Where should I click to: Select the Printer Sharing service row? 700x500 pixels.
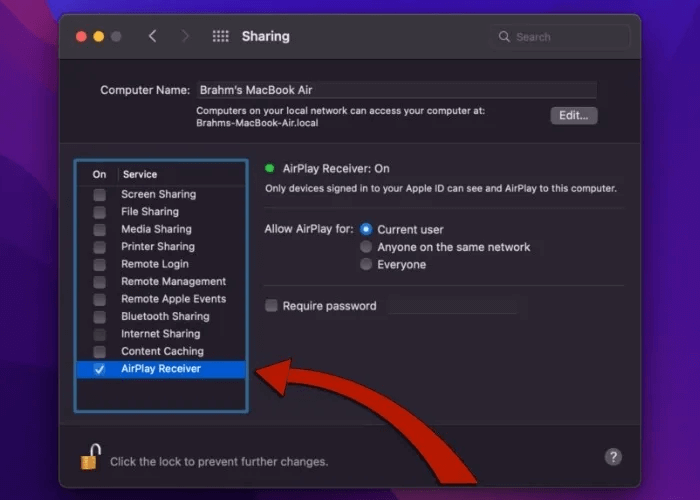[x=161, y=246]
